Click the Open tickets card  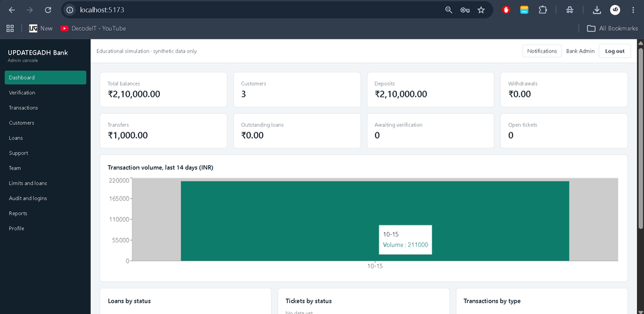pos(564,131)
